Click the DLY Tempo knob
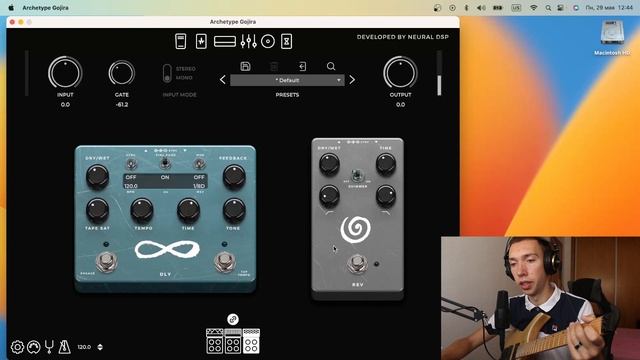Screen dimensions: 640x360 click(x=142, y=210)
